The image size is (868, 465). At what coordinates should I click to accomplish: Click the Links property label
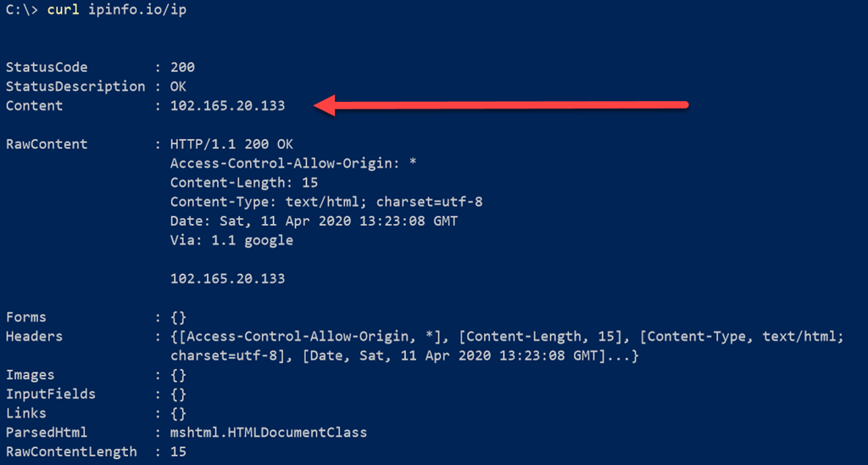26,413
